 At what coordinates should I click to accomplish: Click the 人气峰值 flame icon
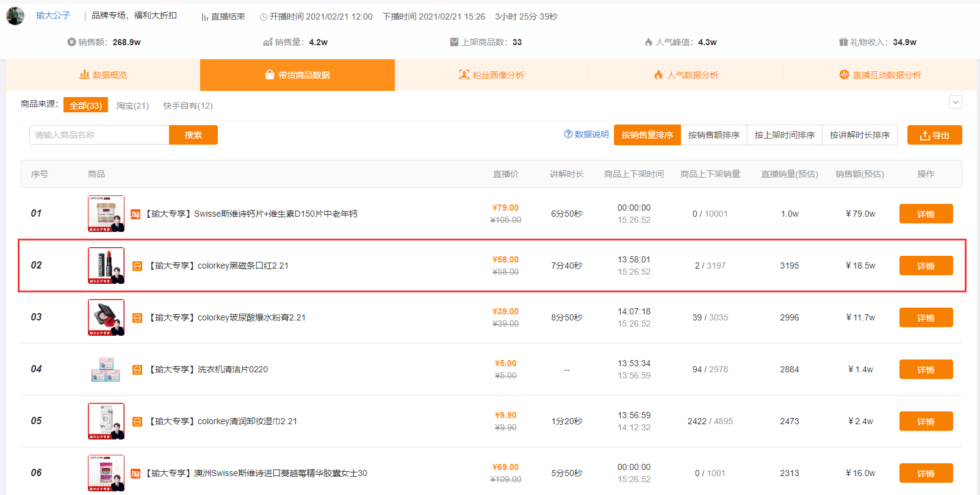649,42
